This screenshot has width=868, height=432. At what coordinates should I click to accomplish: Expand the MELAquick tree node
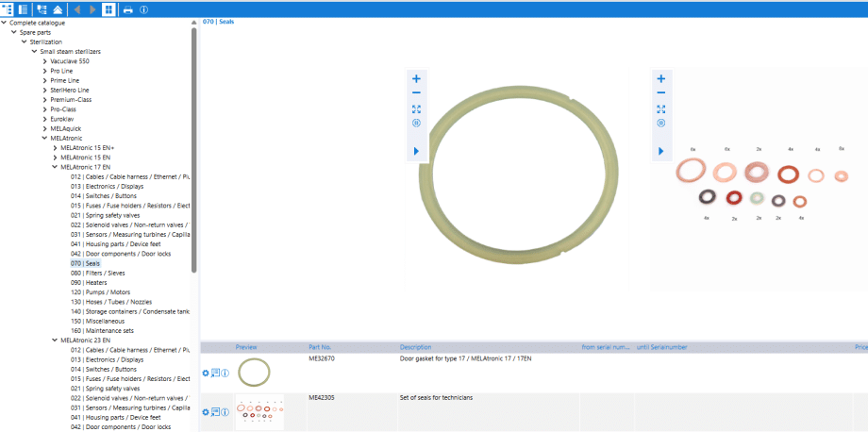(44, 128)
